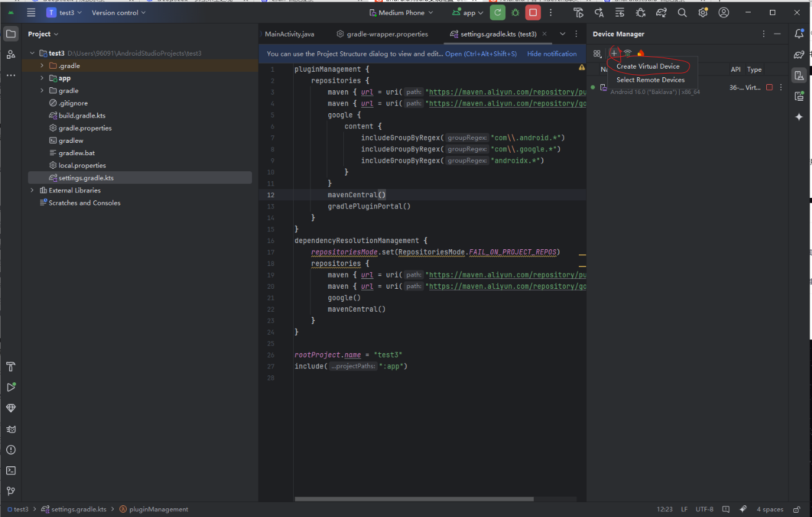Open the Gemini sparkle tool window
Image resolution: width=812 pixels, height=517 pixels.
pyautogui.click(x=799, y=117)
